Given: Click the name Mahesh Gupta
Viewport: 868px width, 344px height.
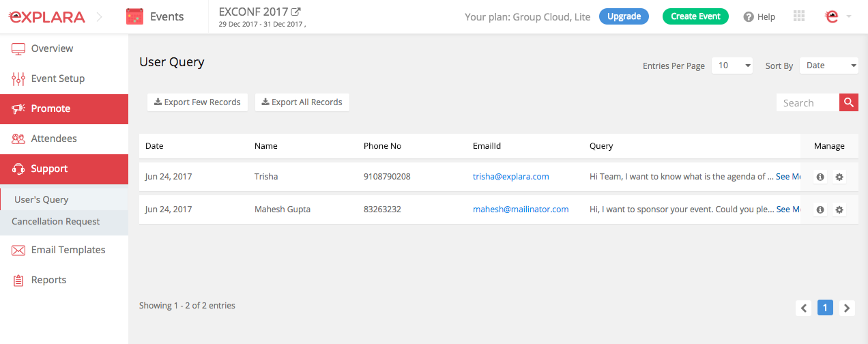Looking at the screenshot, I should pos(283,210).
